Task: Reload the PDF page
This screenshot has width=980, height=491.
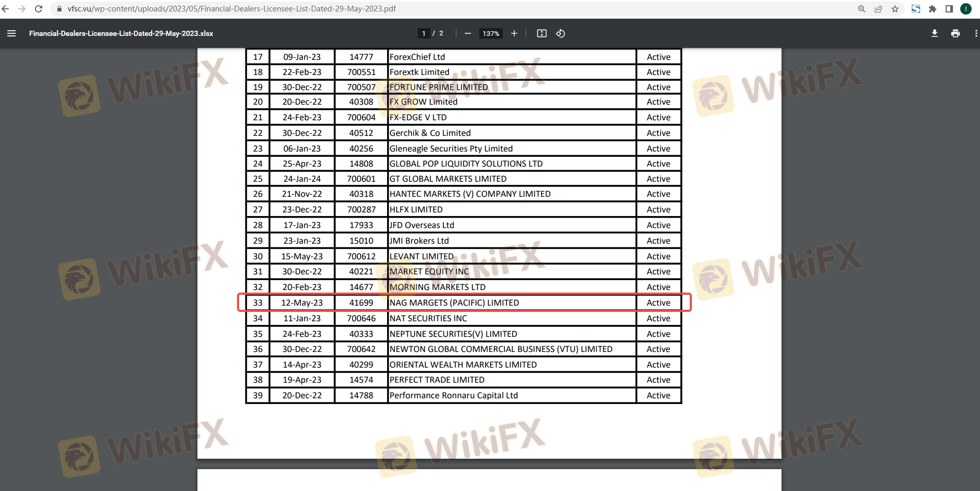Action: pos(39,9)
